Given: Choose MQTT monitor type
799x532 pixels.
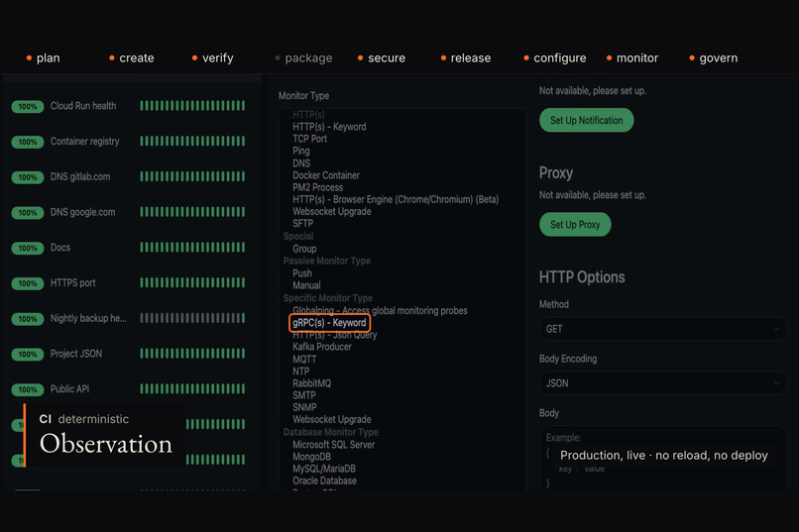Looking at the screenshot, I should [304, 359].
